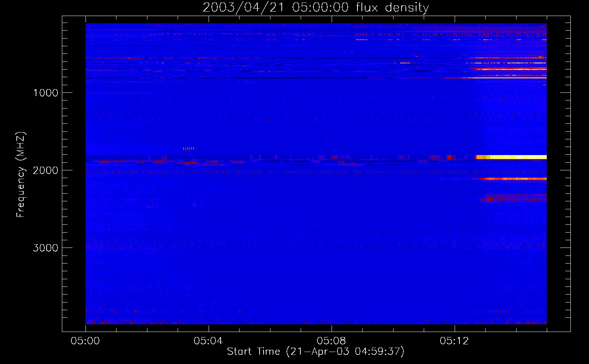Click the plot title '2003/04/21 05:00:00 flux density'

(x=316, y=8)
